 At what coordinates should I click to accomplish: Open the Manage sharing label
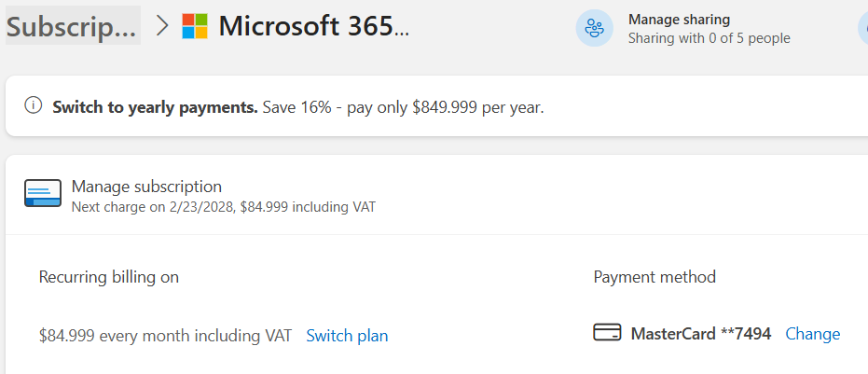(x=679, y=19)
